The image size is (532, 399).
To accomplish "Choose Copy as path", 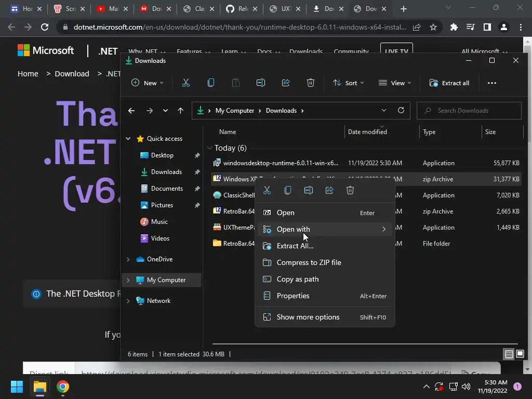I will 325,279.
